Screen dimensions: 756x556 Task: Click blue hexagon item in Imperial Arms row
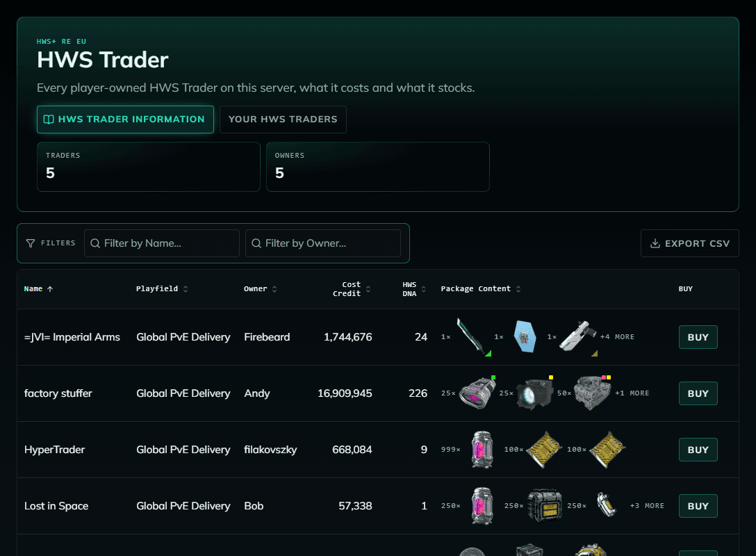click(x=525, y=336)
